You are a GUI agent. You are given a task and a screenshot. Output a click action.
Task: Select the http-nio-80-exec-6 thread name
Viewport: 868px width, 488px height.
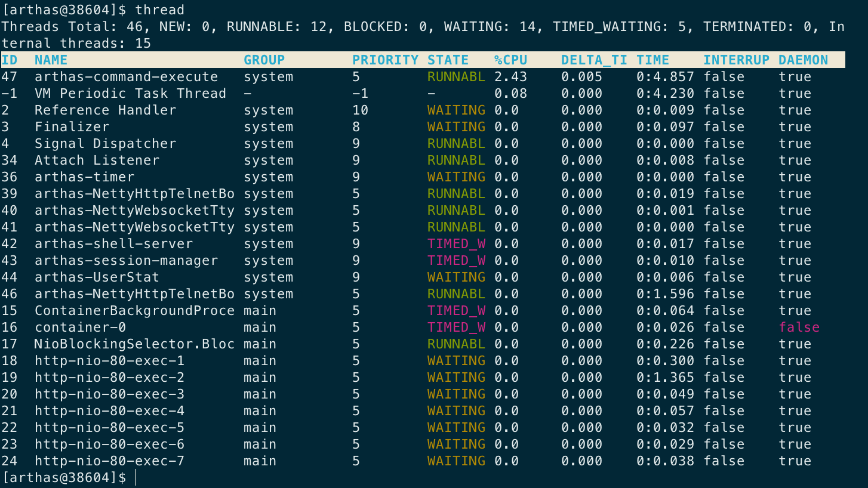[110, 444]
